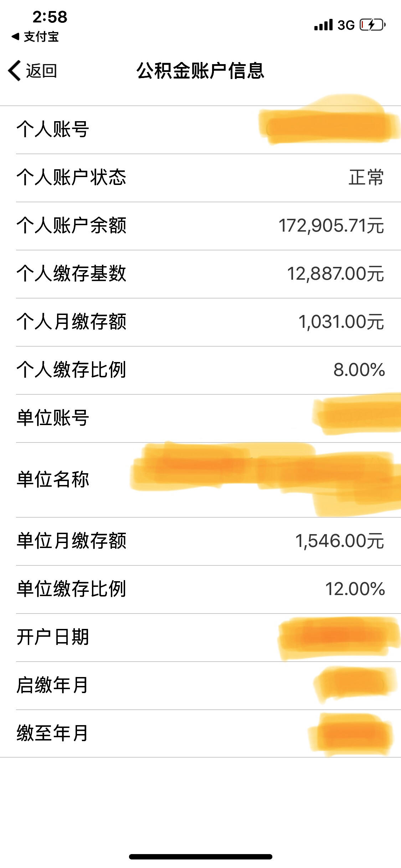Viewport: 401px width, 868px height.
Task: Tap the battery charging status icon
Action: (373, 25)
